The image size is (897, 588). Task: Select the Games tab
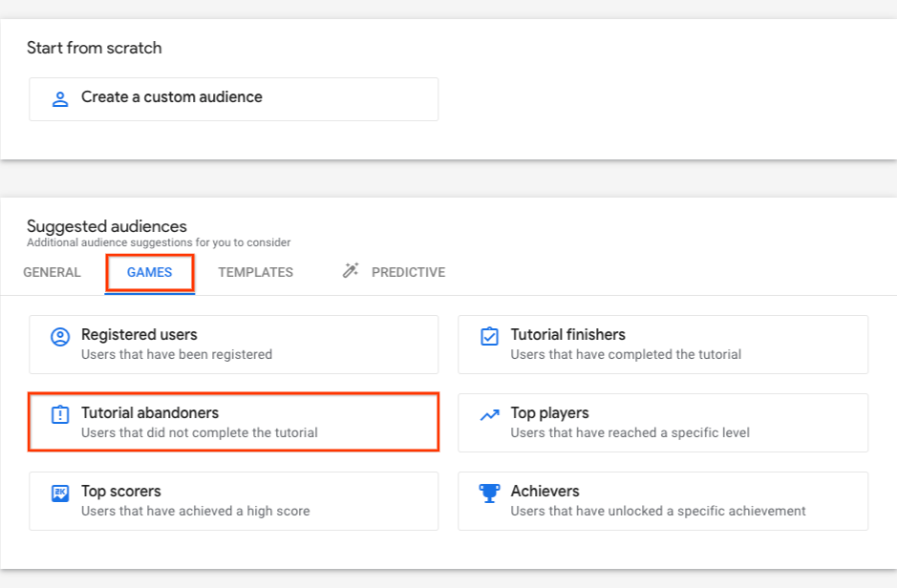click(x=149, y=273)
